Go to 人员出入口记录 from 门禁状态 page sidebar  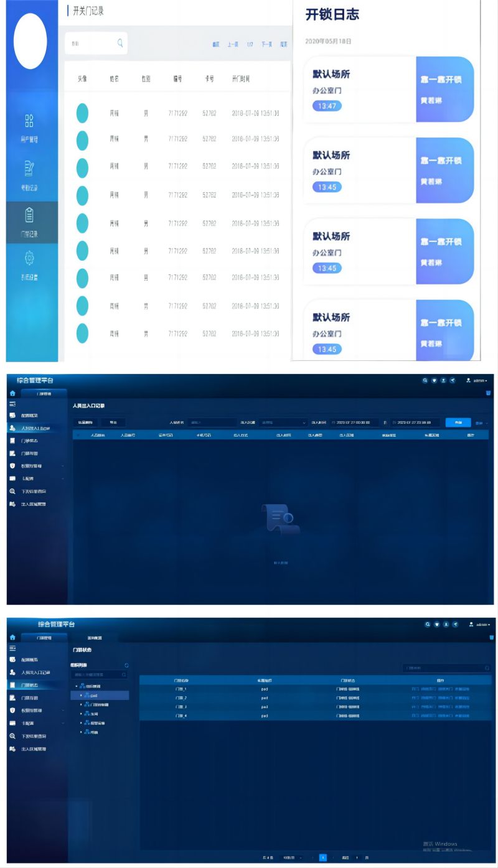pyautogui.click(x=36, y=672)
